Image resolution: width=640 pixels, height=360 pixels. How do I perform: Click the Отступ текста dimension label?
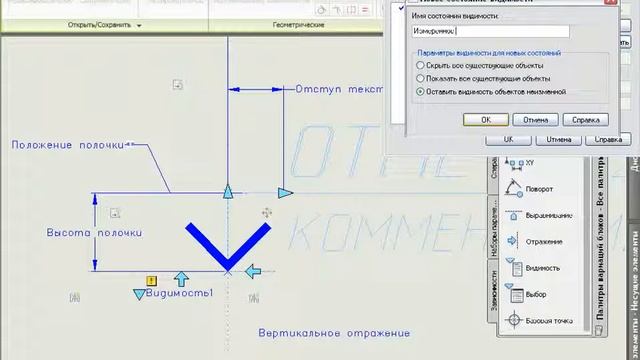pyautogui.click(x=339, y=89)
